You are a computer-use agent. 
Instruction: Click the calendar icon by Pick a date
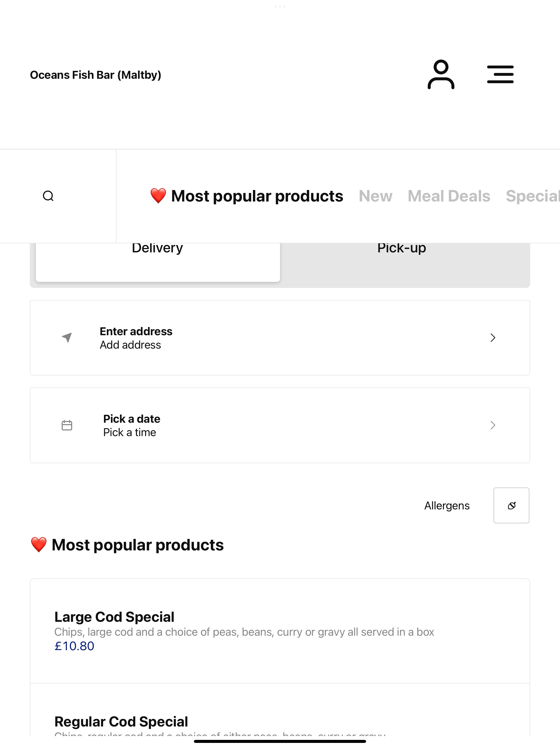click(67, 425)
